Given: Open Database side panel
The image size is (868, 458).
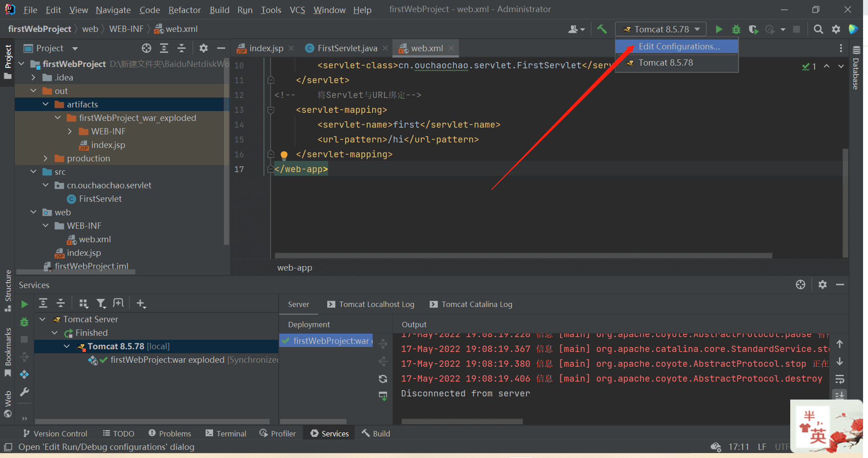Looking at the screenshot, I should tap(856, 67).
